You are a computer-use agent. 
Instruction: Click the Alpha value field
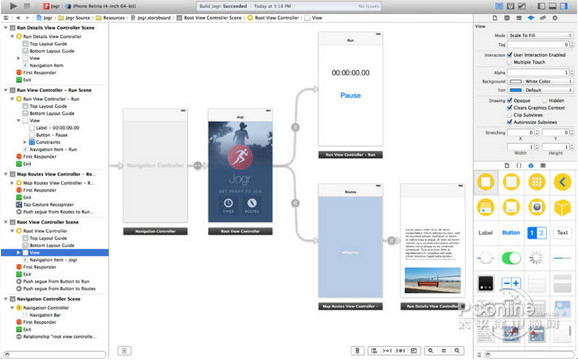pos(539,73)
